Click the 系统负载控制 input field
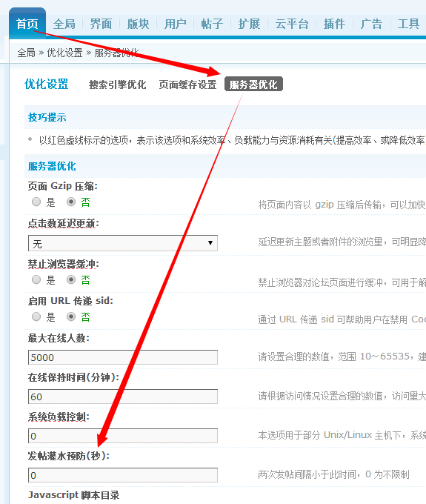Viewport: 426px width, 504px height. [x=123, y=436]
